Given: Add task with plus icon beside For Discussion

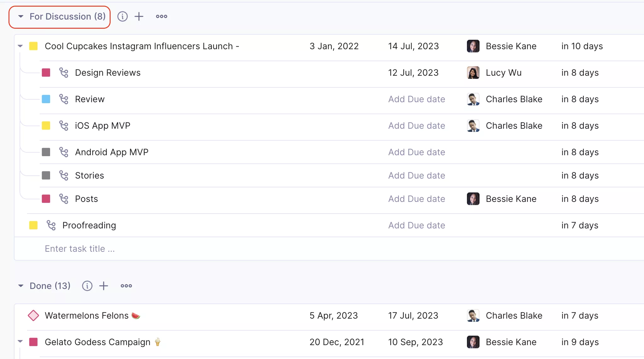Looking at the screenshot, I should tap(139, 16).
